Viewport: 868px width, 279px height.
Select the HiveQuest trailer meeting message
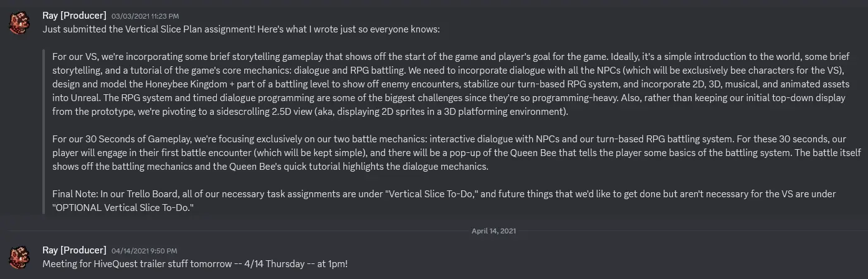(x=195, y=264)
